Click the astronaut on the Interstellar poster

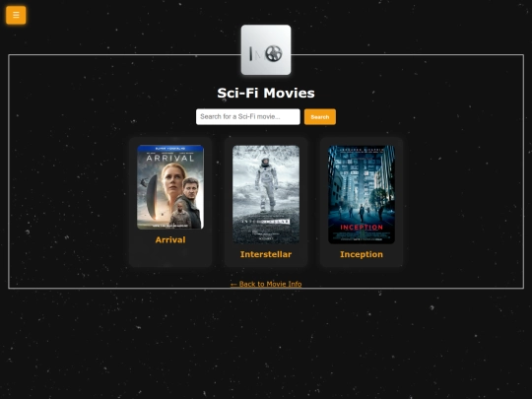pos(267,184)
